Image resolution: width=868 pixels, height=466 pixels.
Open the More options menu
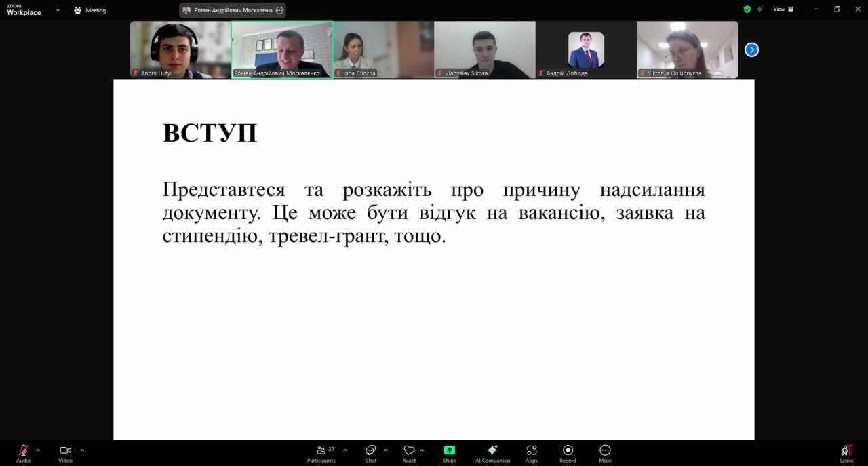pyautogui.click(x=605, y=453)
